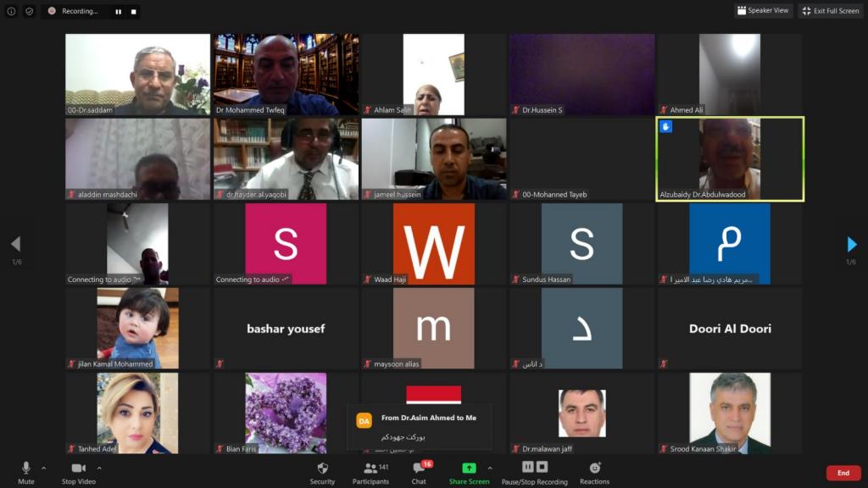Image resolution: width=868 pixels, height=488 pixels.
Task: Pause recording using top-left pause button
Action: pos(118,12)
